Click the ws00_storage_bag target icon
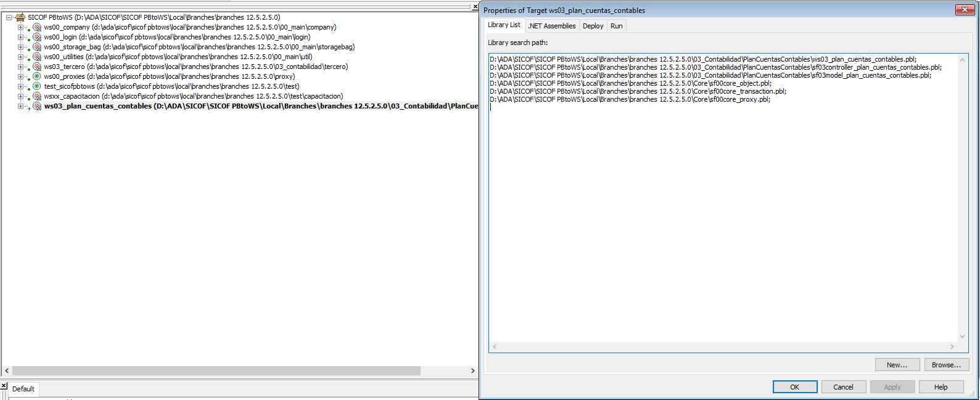The width and height of the screenshot is (980, 400). tap(37, 47)
